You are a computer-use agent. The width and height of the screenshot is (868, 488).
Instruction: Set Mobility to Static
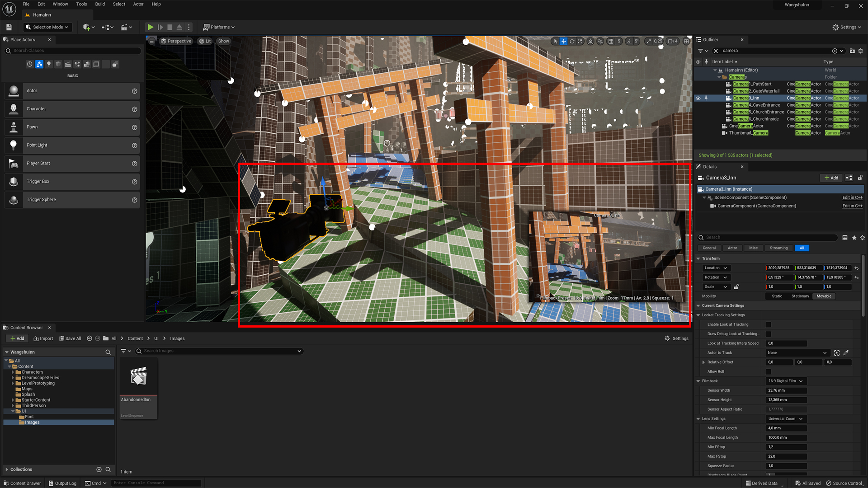pos(777,296)
